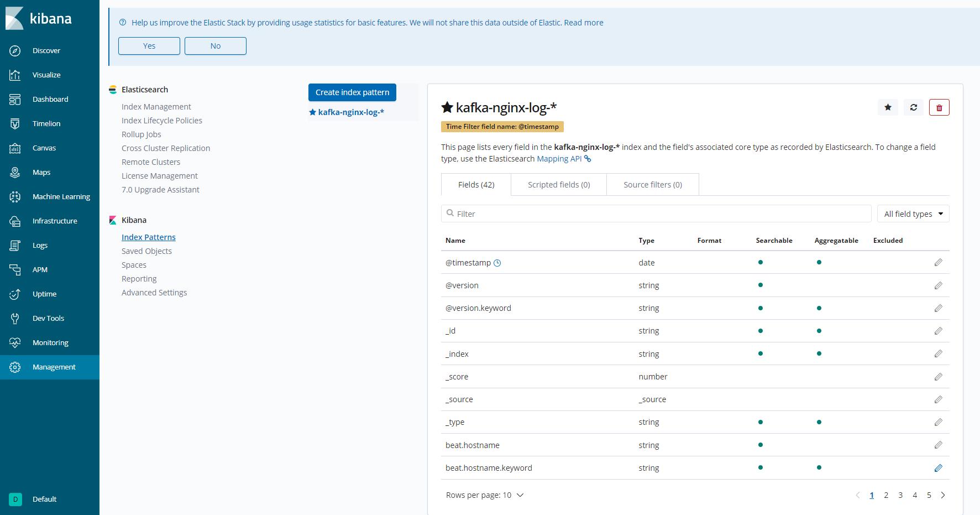Expand the Rows per page selector
Viewport: 980px width, 515px height.
click(485, 495)
